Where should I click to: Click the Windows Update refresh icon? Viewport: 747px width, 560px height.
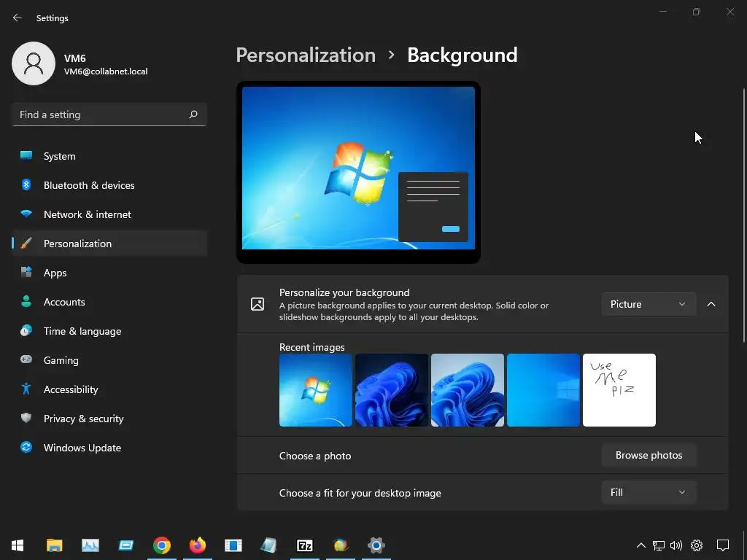pos(26,447)
